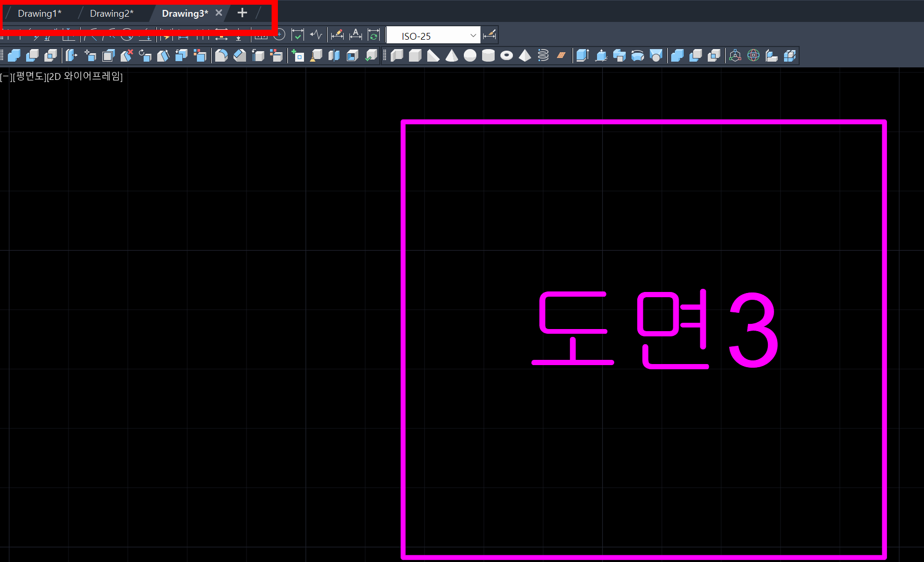Select the Helix tool
The height and width of the screenshot is (562, 924).
pos(542,55)
